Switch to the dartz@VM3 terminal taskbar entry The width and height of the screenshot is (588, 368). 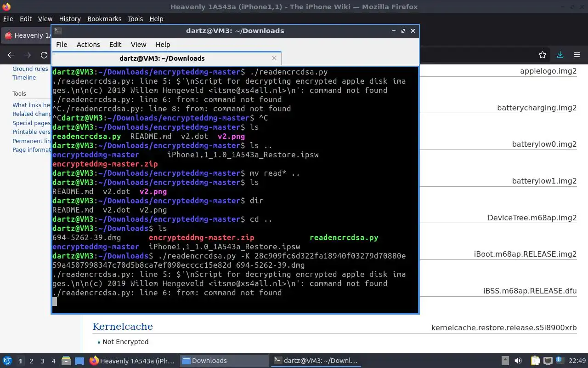tap(316, 361)
